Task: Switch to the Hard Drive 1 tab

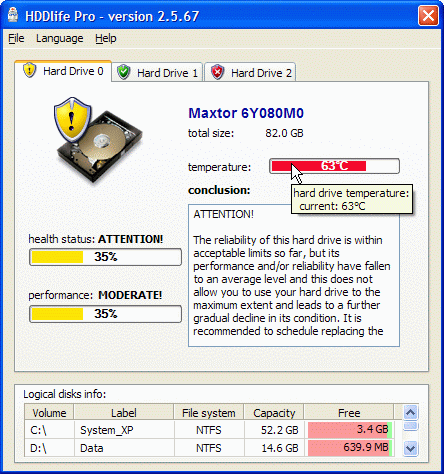Action: point(157,72)
